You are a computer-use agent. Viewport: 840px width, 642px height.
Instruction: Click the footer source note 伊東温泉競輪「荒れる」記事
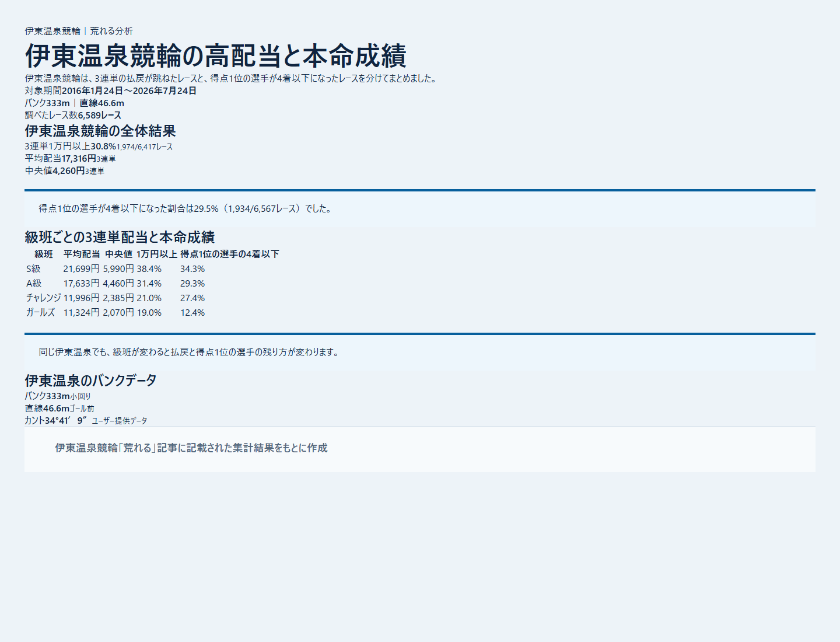[x=191, y=448]
